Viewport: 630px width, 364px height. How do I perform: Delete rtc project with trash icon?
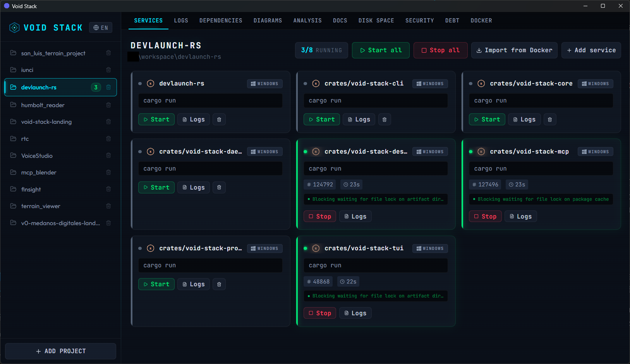[108, 139]
